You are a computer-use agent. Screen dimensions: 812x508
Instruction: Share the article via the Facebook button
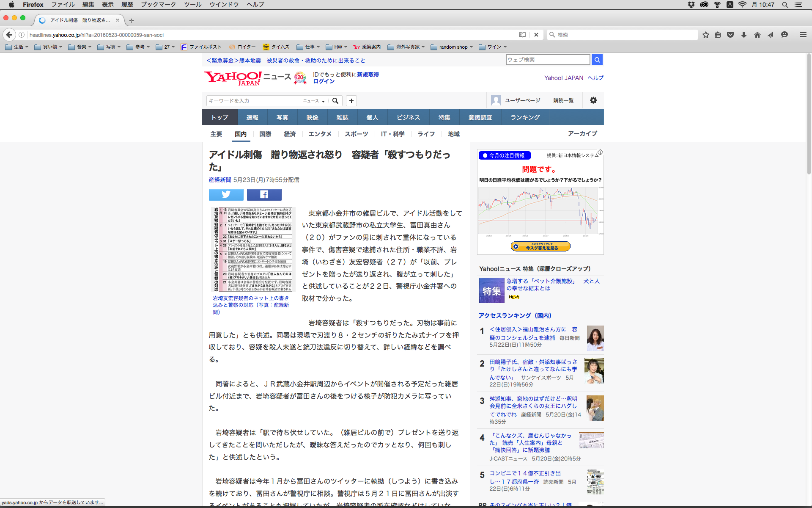[x=264, y=194]
